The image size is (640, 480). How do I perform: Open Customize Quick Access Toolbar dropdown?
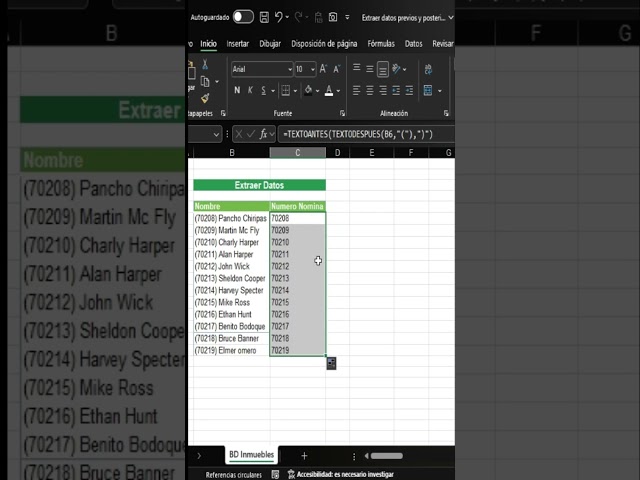(x=347, y=17)
